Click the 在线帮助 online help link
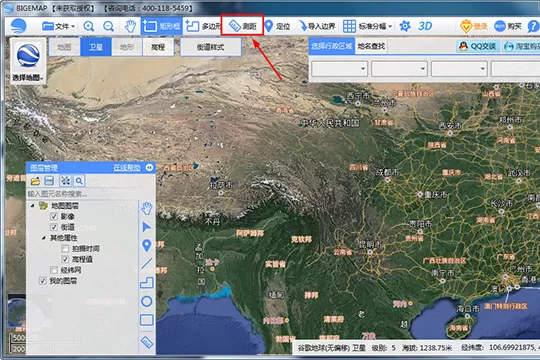The image size is (540, 360). 127,167
